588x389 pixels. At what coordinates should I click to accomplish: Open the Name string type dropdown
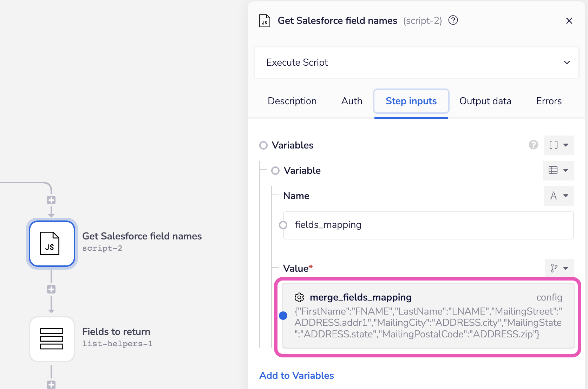click(x=558, y=196)
